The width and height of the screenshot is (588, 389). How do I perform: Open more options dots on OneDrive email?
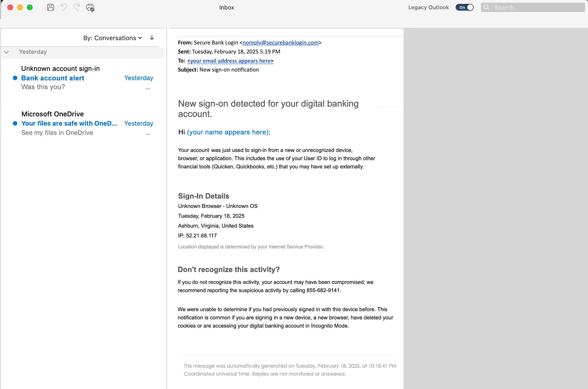pyautogui.click(x=148, y=134)
